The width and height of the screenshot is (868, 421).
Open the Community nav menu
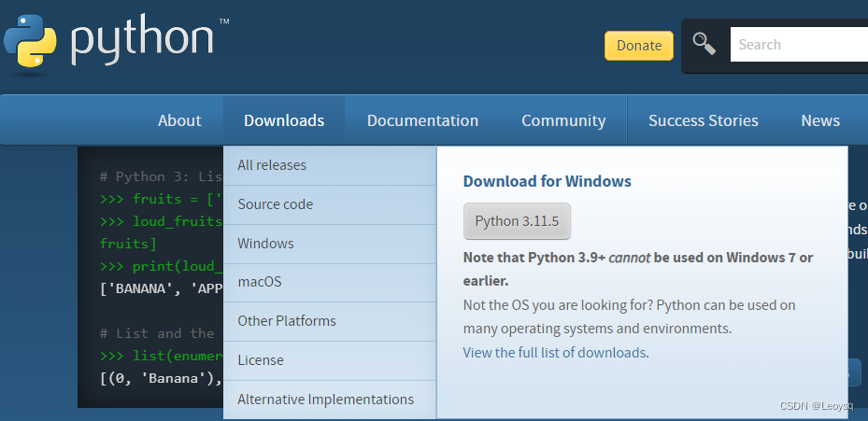point(563,120)
